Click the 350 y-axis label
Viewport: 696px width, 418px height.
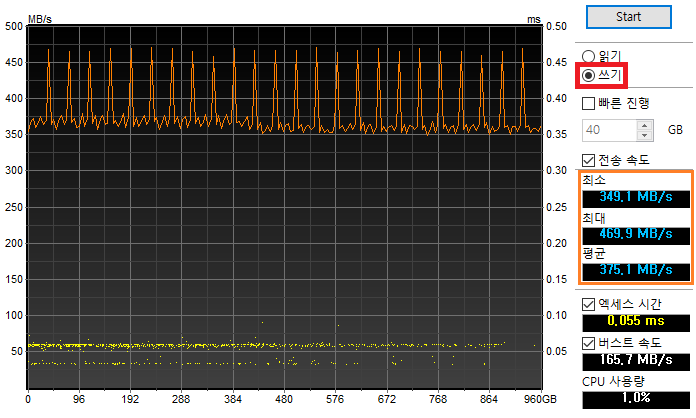pyautogui.click(x=14, y=134)
